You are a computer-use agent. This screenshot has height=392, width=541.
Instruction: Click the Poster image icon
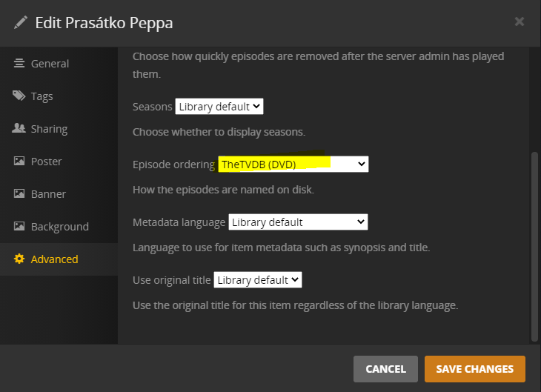tap(19, 162)
